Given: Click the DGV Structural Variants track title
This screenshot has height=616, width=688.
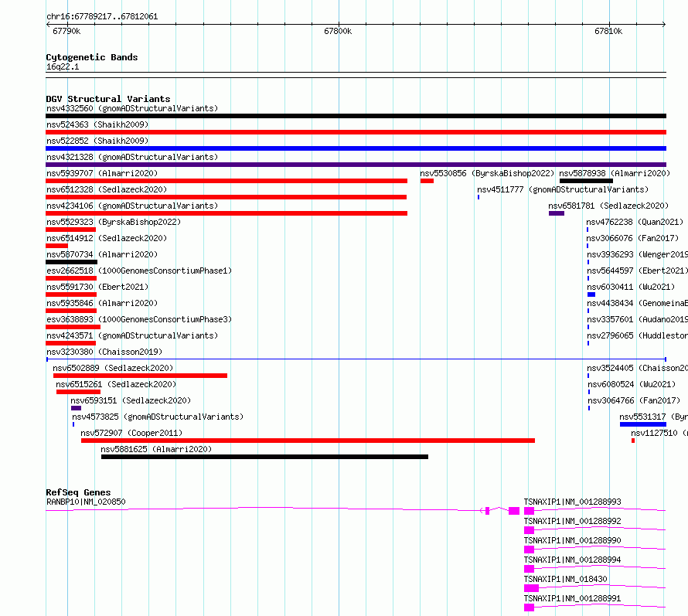Looking at the screenshot, I should pyautogui.click(x=108, y=99).
